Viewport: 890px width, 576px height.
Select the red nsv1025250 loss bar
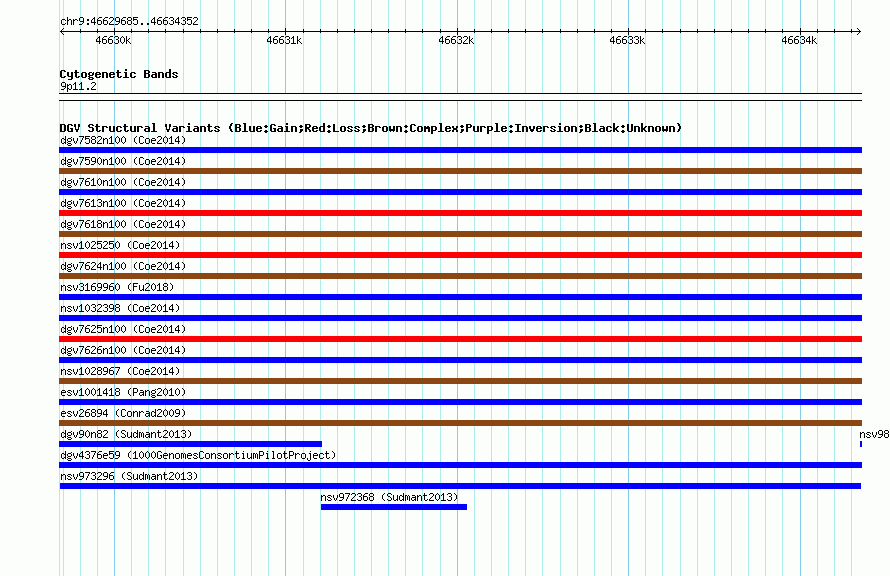[460, 255]
